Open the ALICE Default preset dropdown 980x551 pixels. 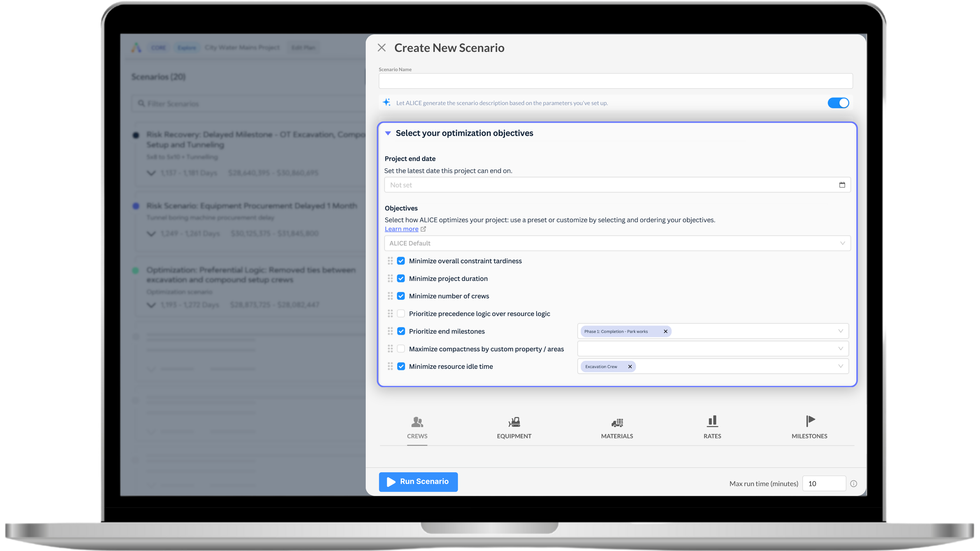tap(617, 243)
